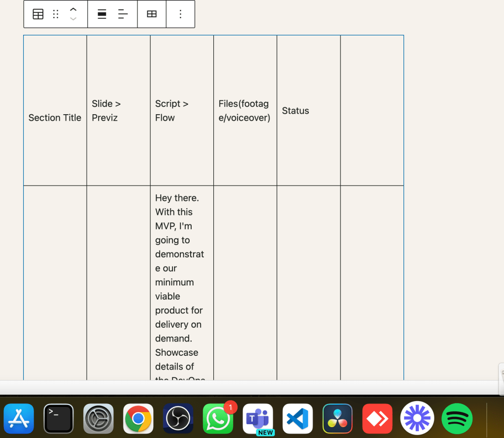The image size is (504, 438).
Task: Open OBS Studio from the dock
Action: coord(178,418)
